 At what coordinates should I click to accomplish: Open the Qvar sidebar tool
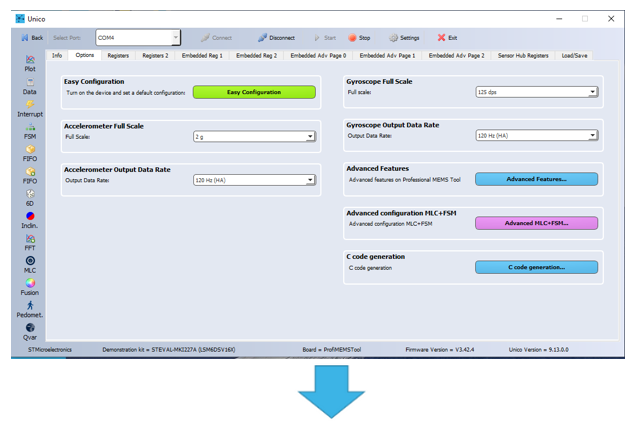tap(30, 332)
